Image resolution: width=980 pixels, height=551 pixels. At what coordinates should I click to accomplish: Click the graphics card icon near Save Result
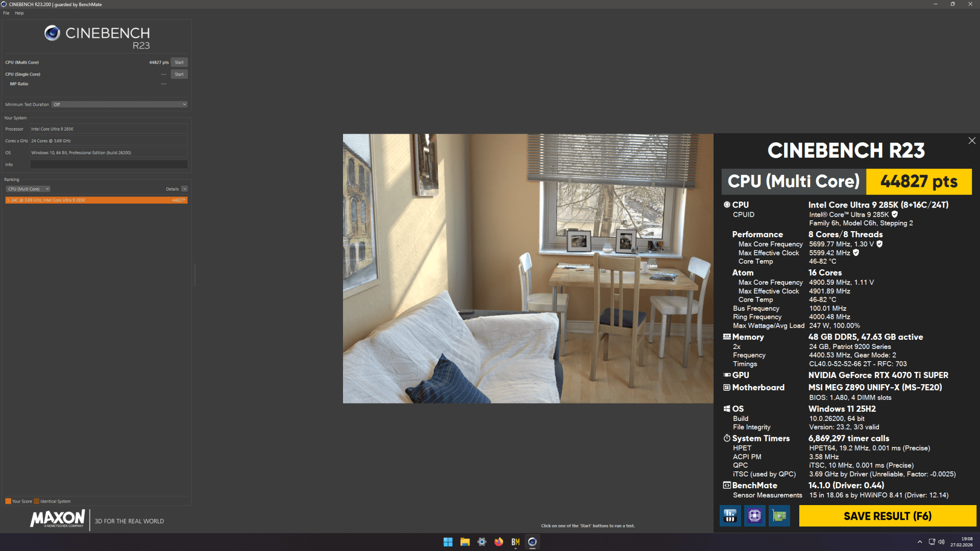778,516
